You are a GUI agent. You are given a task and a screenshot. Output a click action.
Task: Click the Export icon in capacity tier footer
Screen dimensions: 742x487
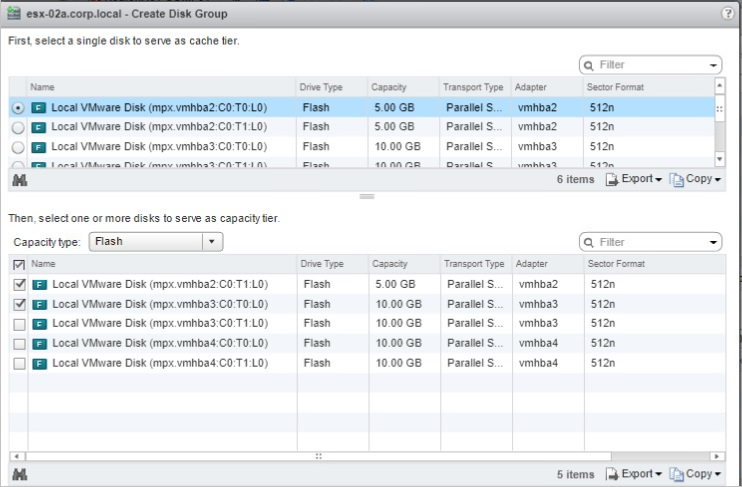(x=613, y=474)
